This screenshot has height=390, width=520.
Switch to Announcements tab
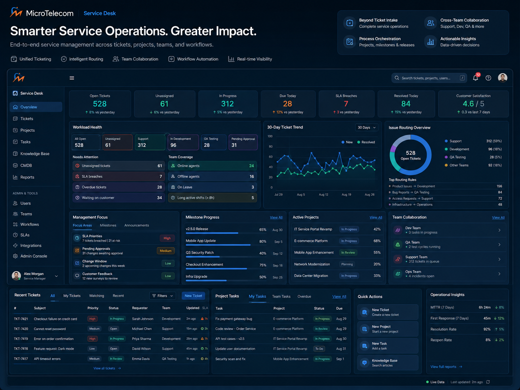click(137, 225)
